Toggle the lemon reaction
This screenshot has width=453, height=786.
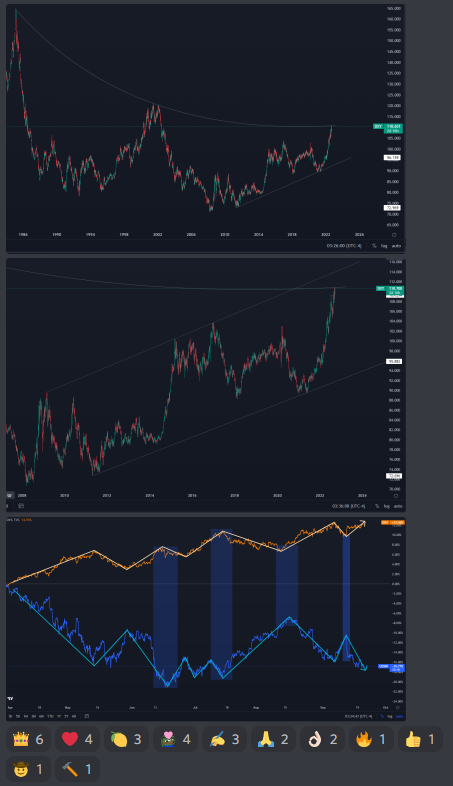pos(126,739)
